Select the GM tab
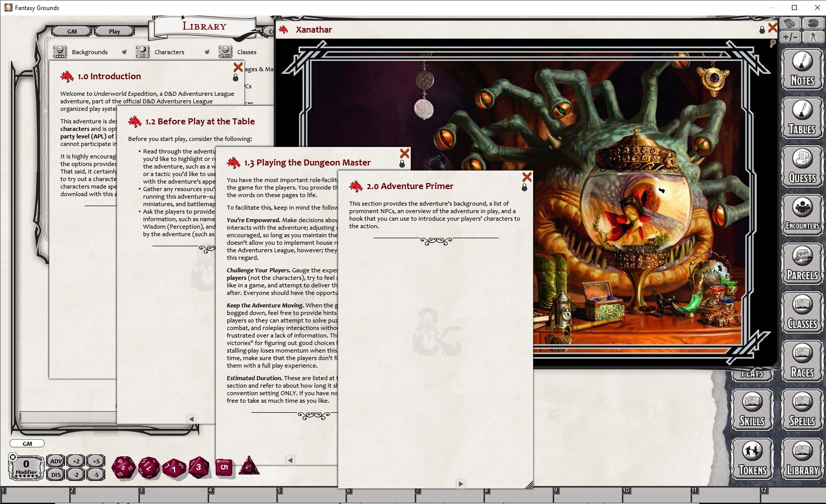 click(x=71, y=31)
